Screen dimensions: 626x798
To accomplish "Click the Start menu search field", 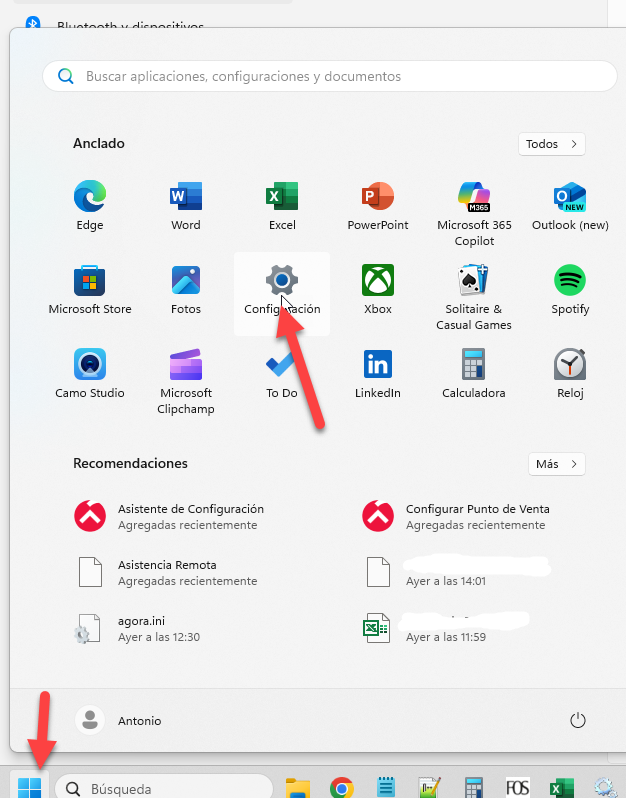I will (x=330, y=76).
